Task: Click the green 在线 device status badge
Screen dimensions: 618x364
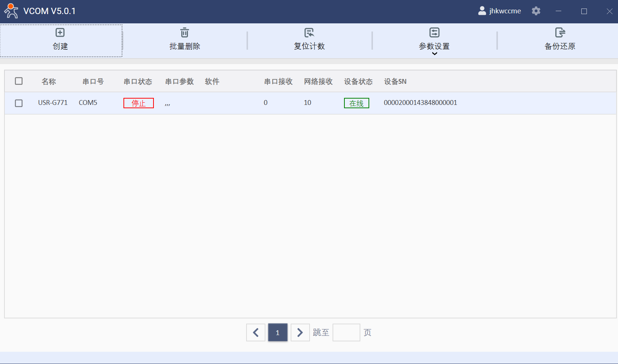Action: tap(356, 103)
